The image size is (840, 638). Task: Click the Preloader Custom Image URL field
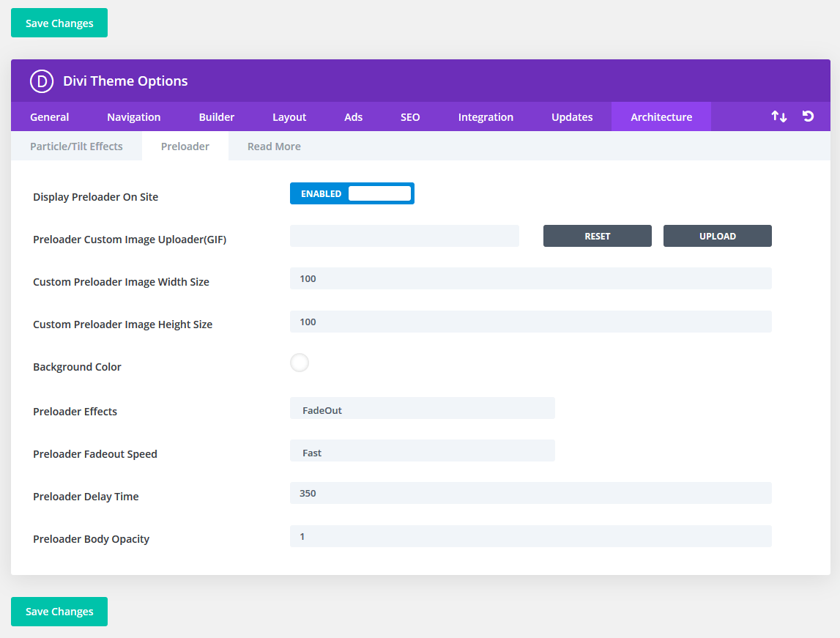(x=404, y=237)
